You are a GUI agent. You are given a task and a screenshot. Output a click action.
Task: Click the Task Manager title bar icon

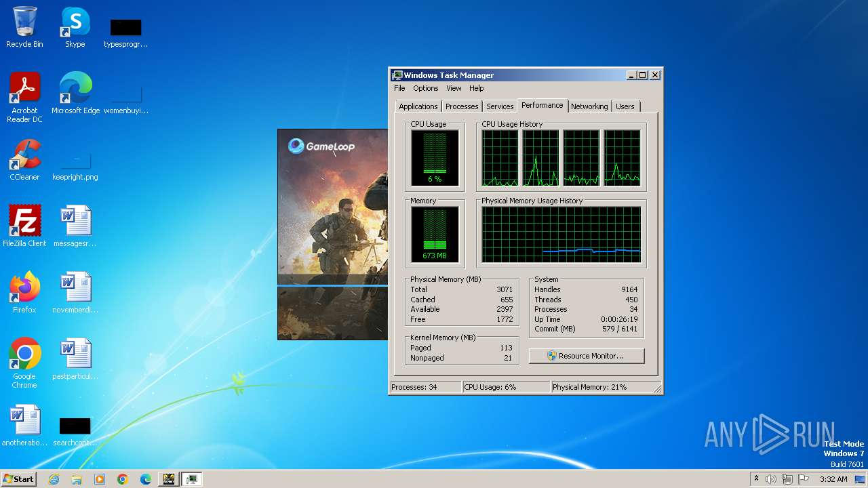click(x=397, y=75)
